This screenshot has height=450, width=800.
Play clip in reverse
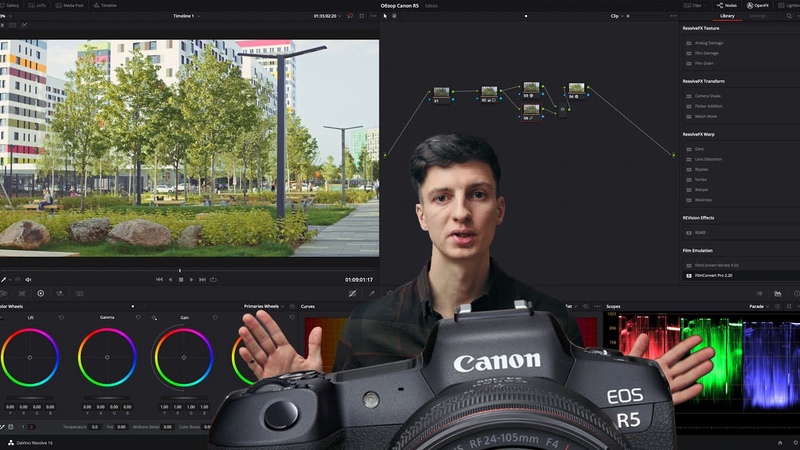170,280
